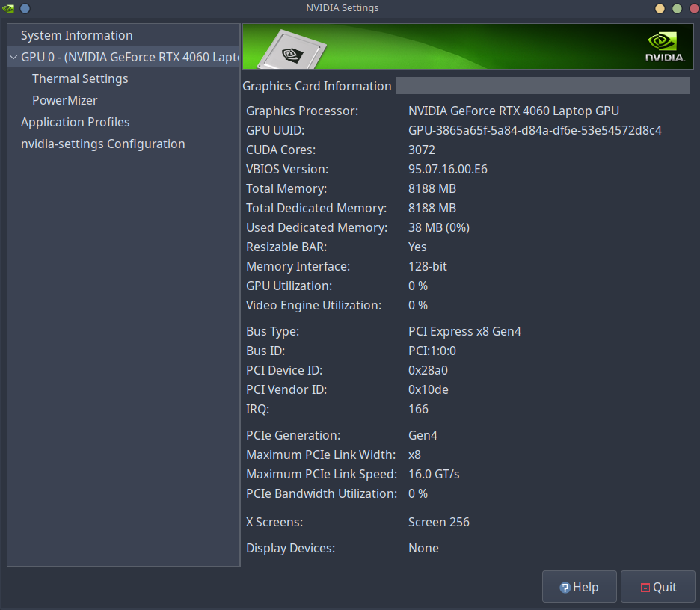Click PCI Vendor ID value 0x10de
The image size is (700, 610).
pos(429,389)
